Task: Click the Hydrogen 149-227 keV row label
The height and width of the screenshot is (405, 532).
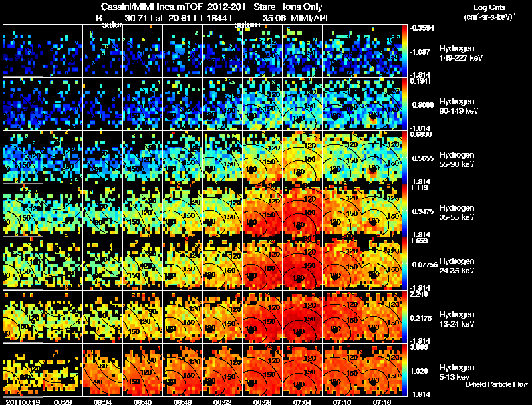Action: click(x=460, y=53)
